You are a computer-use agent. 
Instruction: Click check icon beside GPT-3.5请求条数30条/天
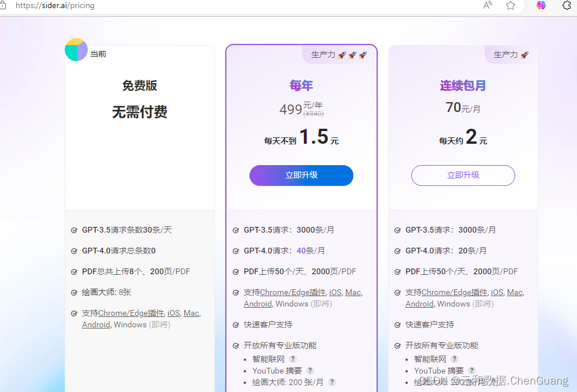[x=74, y=230]
